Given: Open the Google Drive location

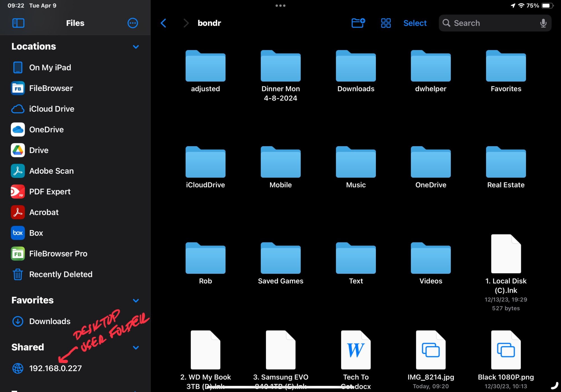Looking at the screenshot, I should coord(38,150).
